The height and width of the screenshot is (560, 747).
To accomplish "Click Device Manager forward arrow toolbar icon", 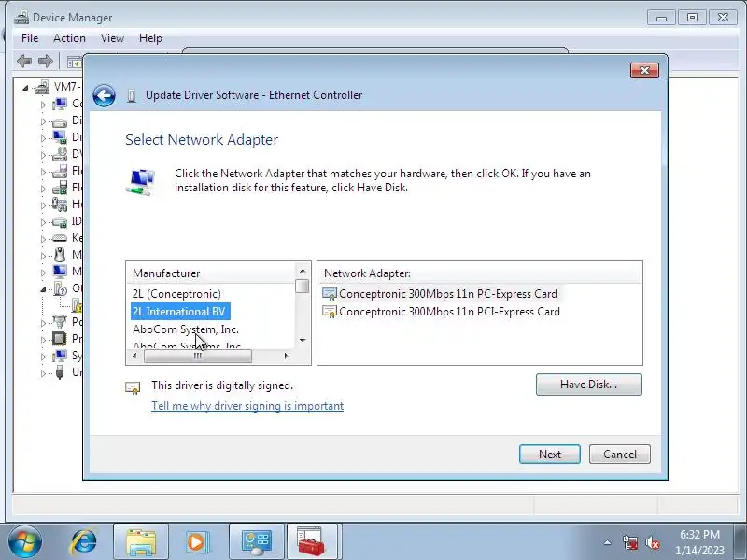I will click(45, 61).
